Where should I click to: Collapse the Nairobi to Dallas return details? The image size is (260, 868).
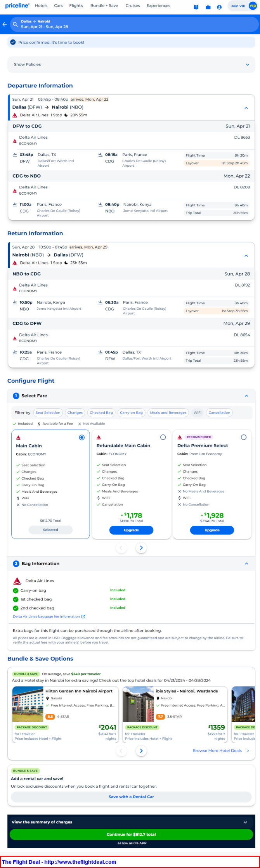[246, 255]
